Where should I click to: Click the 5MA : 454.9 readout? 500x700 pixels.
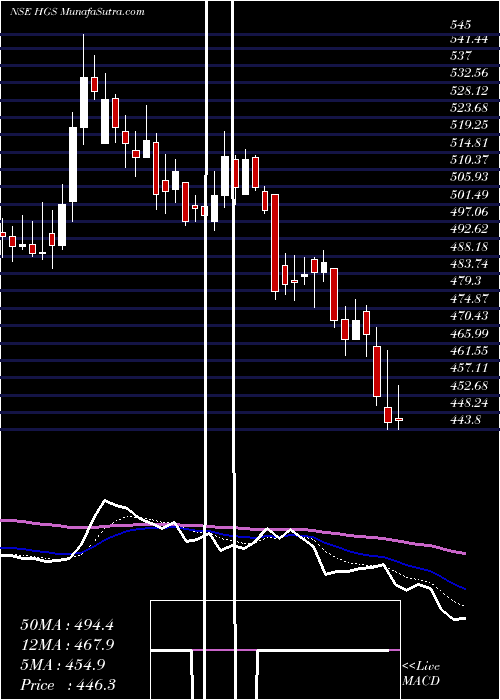[x=63, y=664]
